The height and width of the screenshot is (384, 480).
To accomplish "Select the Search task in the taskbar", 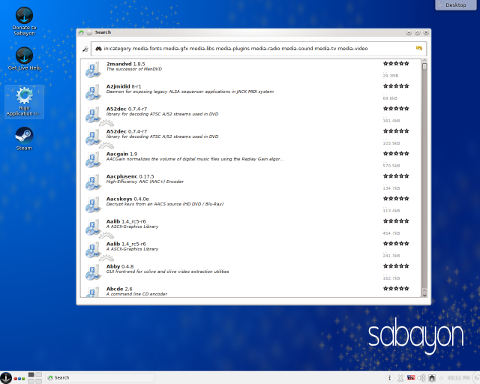I will point(100,378).
